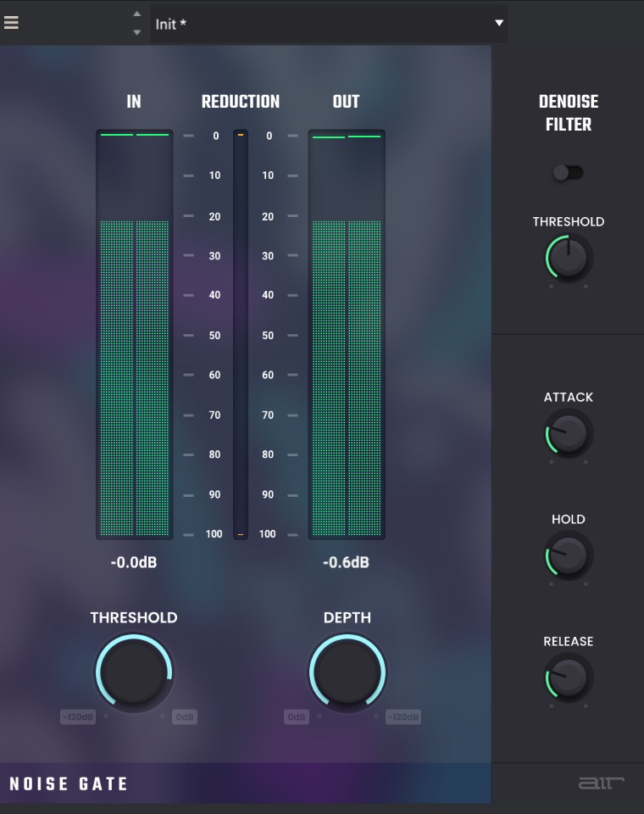Click the large Threshold knob
The height and width of the screenshot is (814, 644).
134,672
